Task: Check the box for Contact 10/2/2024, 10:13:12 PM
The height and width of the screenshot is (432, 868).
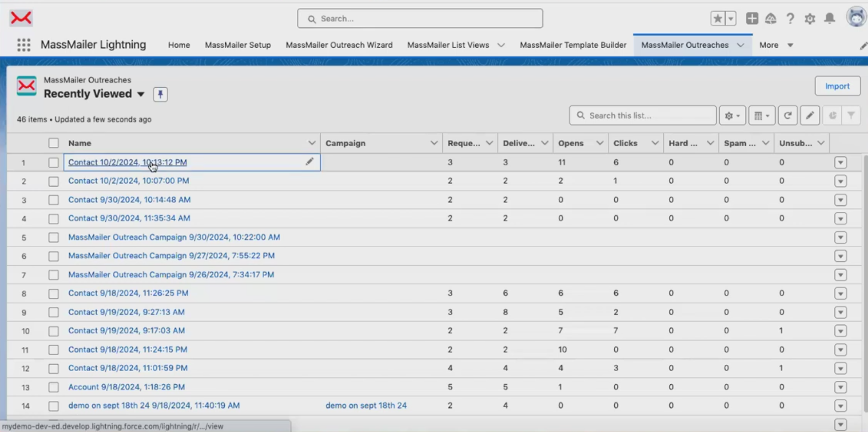Action: click(x=54, y=162)
